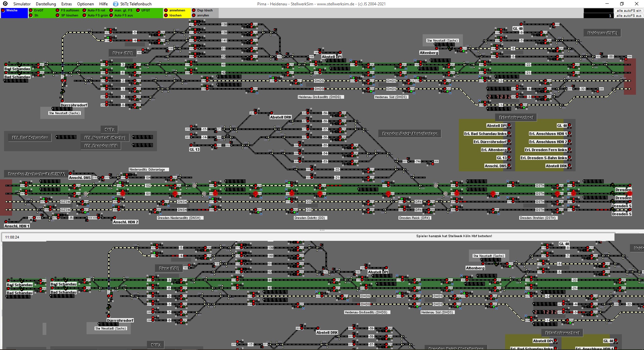Open the Darstellung menu
The height and width of the screenshot is (350, 644).
[x=46, y=4]
